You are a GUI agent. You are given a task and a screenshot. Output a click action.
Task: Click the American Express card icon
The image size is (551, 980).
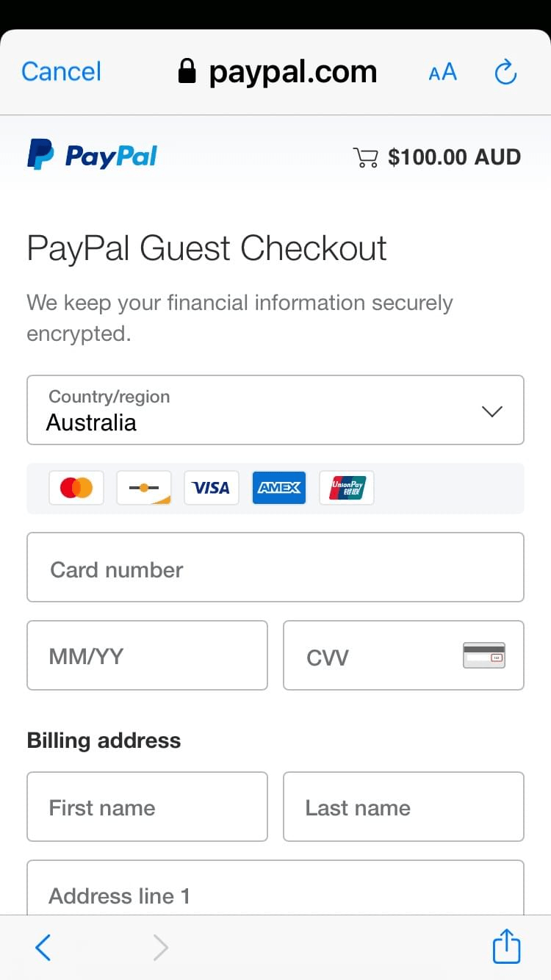pyautogui.click(x=279, y=488)
